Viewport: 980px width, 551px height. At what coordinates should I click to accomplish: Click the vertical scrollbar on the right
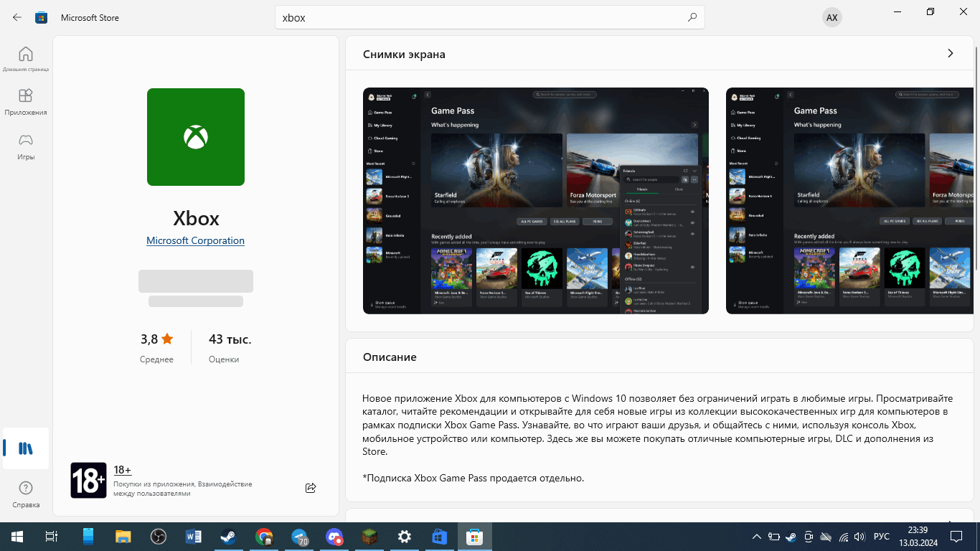click(976, 158)
